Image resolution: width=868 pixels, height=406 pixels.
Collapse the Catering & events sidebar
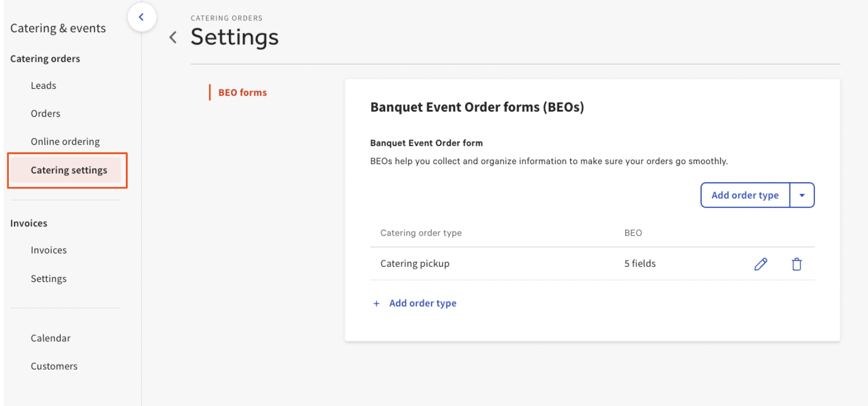coord(142,17)
